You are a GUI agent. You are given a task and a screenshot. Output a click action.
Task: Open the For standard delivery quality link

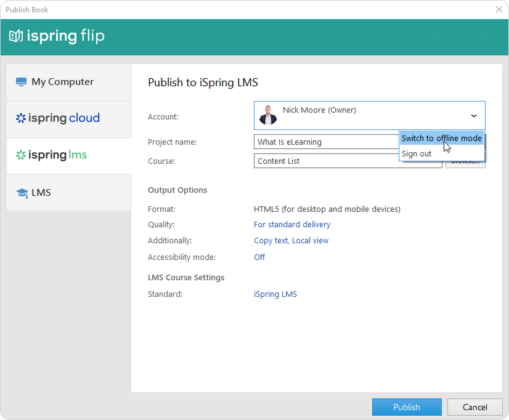click(x=292, y=225)
